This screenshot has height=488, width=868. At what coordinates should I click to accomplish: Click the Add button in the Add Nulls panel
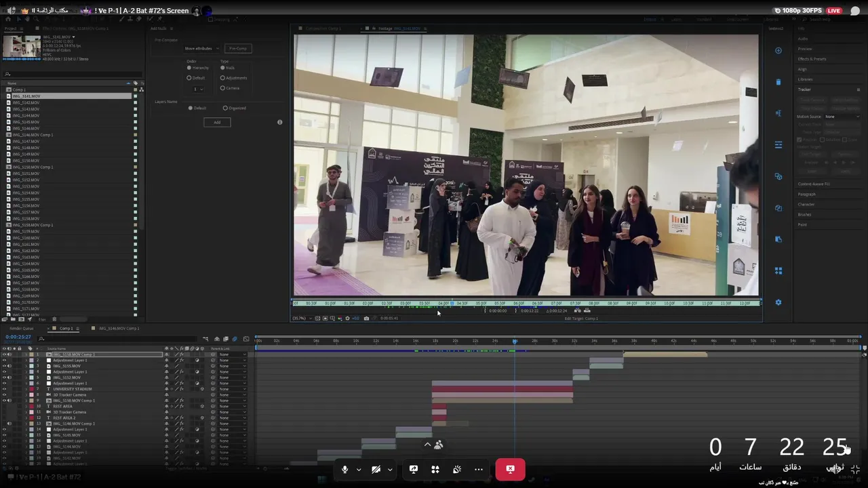coord(217,122)
